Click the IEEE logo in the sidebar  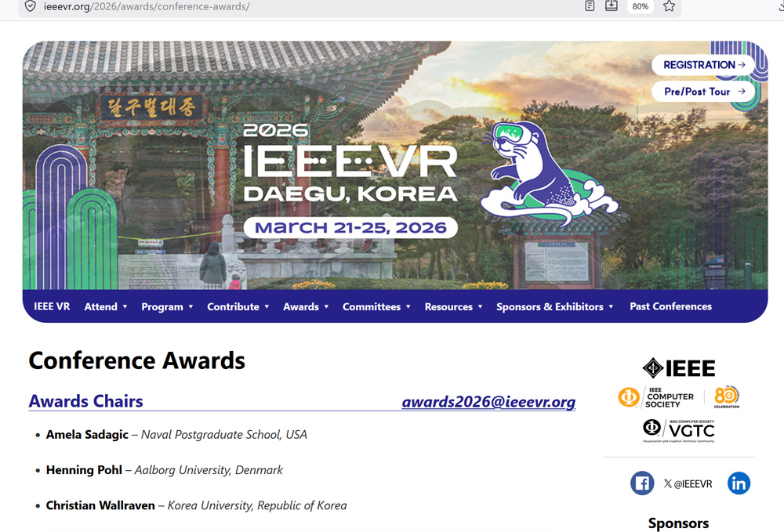pos(679,366)
